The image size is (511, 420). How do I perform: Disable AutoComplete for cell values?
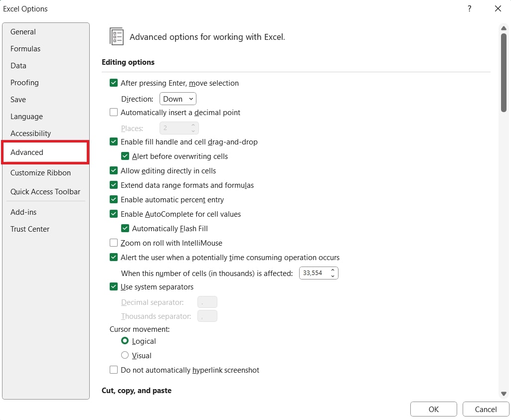(113, 214)
